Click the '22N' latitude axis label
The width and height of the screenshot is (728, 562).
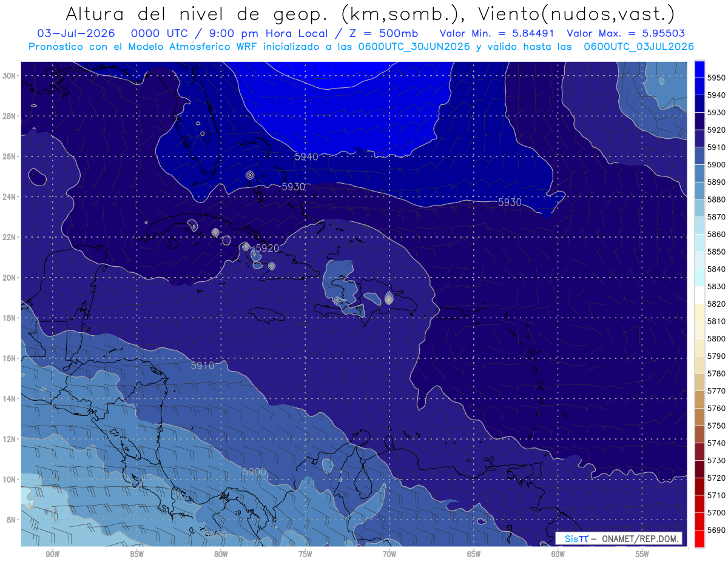[10, 237]
